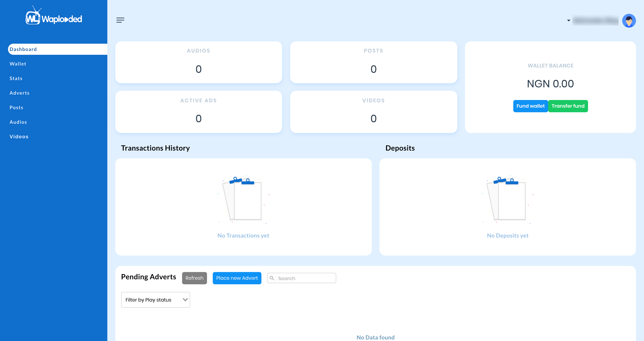
Task: Click the ACTIVE ADS count card
Action: coord(199,112)
